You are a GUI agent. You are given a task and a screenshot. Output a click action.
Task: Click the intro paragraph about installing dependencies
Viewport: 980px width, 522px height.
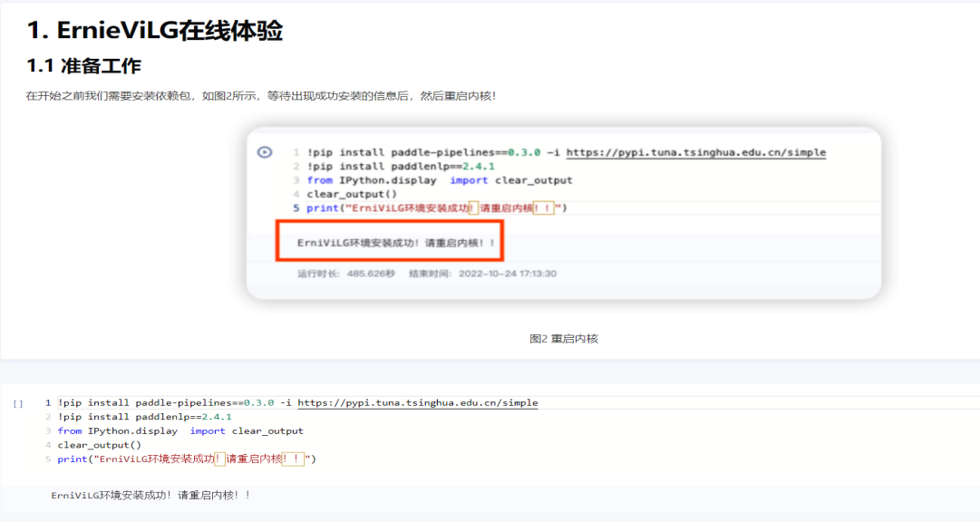coord(261,96)
